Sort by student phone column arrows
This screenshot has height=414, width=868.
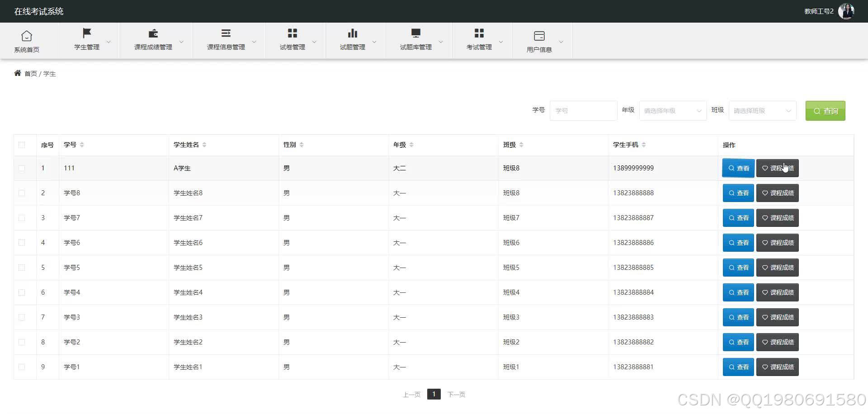coord(644,145)
